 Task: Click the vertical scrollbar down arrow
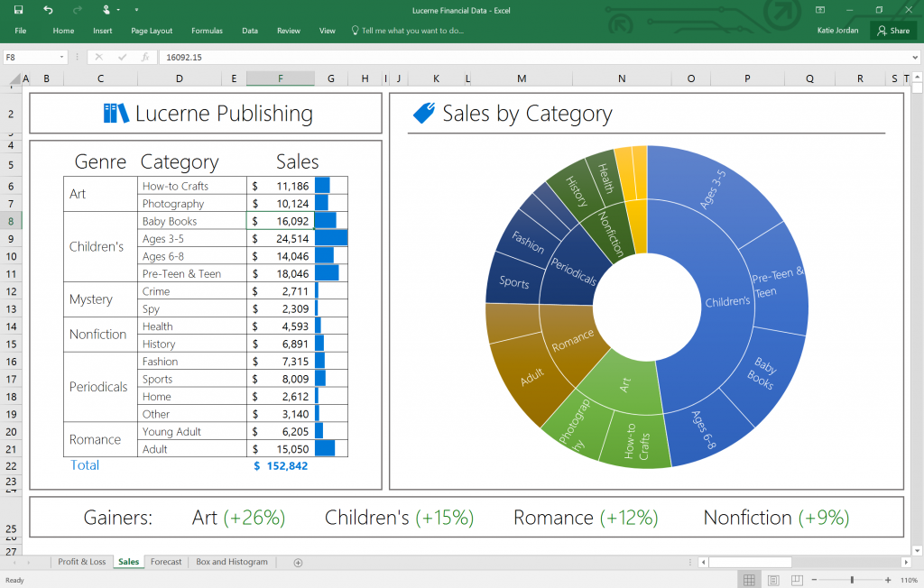point(917,551)
